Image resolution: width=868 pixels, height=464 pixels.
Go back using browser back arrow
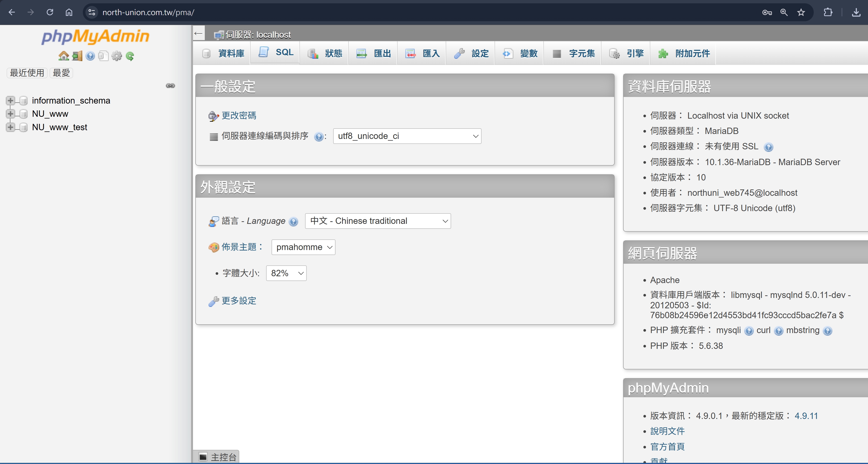[12, 13]
